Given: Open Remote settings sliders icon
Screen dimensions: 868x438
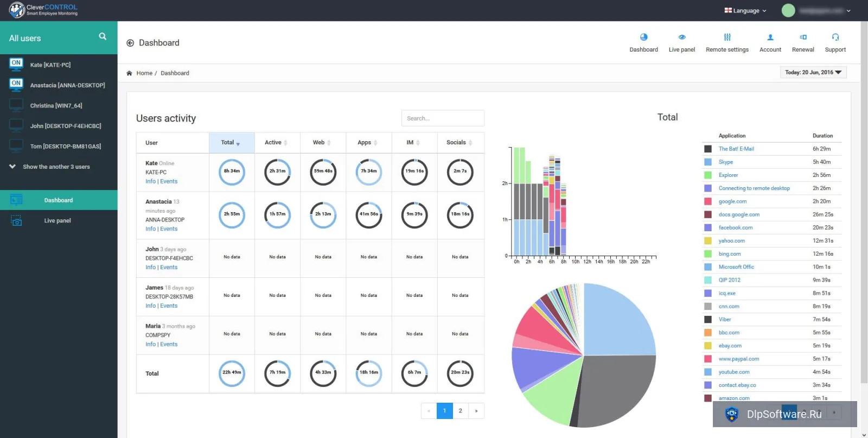Looking at the screenshot, I should tap(727, 37).
